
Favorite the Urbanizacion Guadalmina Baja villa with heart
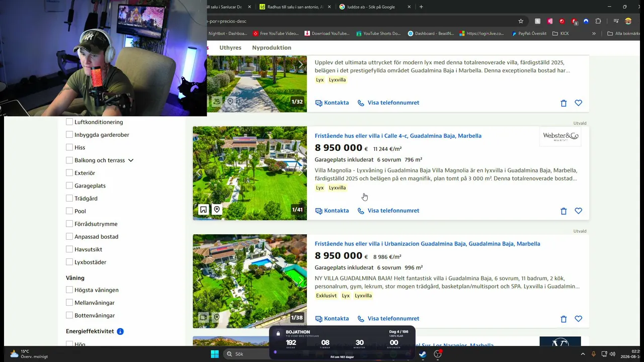tap(578, 319)
